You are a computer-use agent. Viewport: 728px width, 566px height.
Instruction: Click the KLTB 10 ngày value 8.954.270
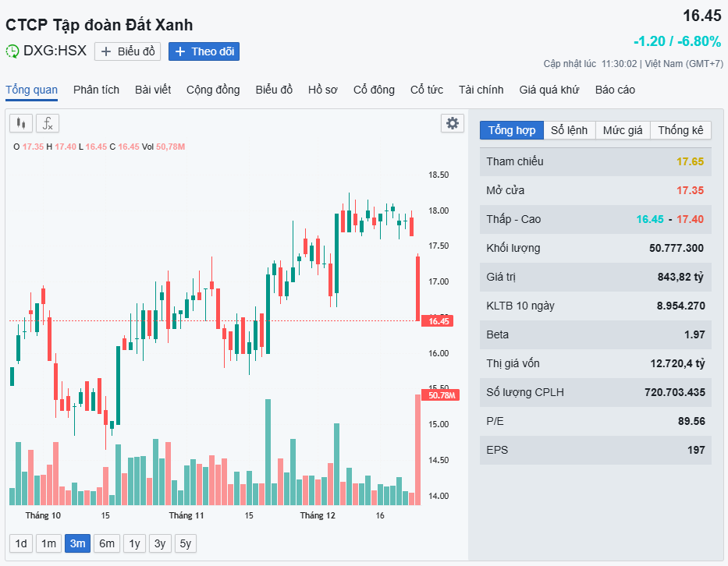(x=680, y=306)
